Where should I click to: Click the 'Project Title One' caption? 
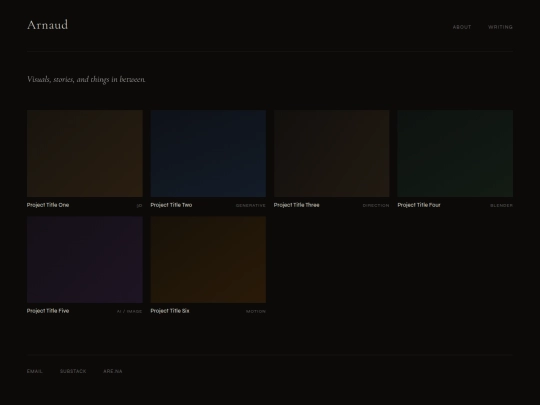pos(48,205)
